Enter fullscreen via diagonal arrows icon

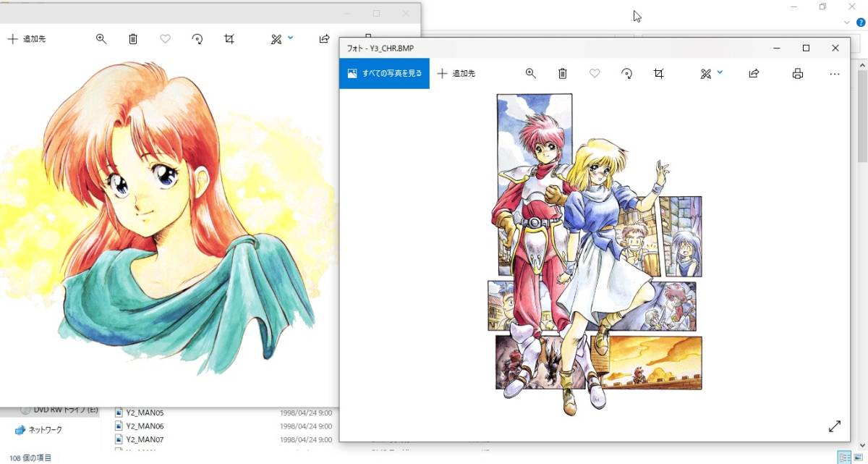[x=835, y=426]
